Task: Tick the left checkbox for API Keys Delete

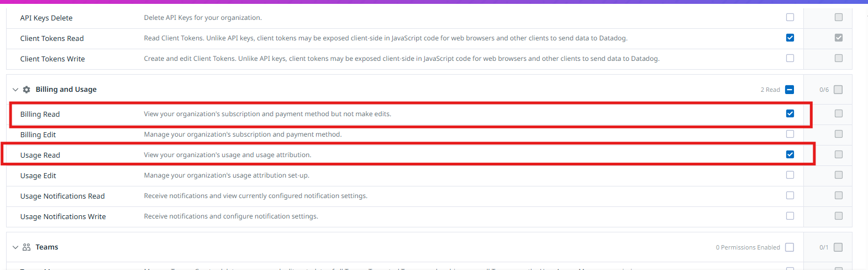Action: (x=790, y=17)
